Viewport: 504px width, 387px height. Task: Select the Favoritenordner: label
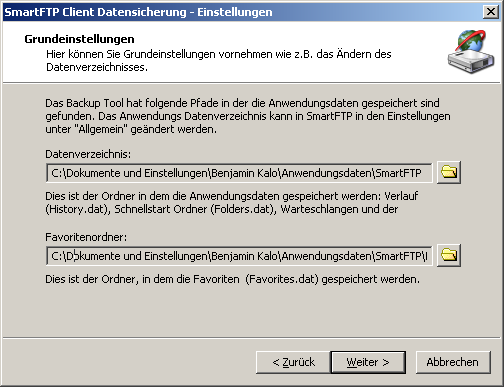86,237
